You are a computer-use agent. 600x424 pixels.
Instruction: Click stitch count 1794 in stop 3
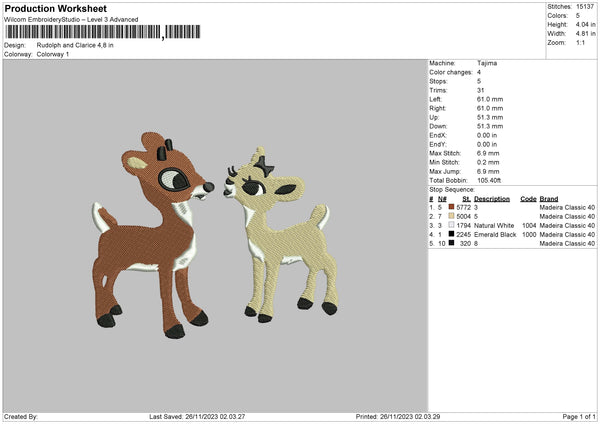click(464, 225)
